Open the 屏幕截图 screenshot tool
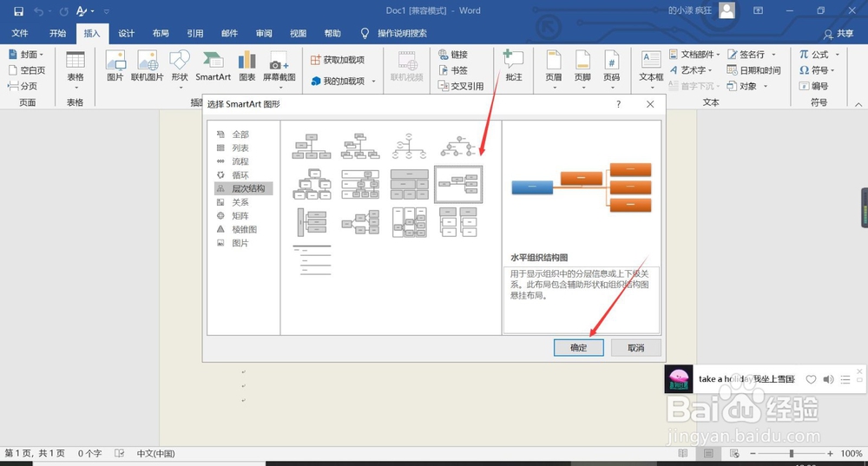Image resolution: width=868 pixels, height=466 pixels. click(279, 69)
